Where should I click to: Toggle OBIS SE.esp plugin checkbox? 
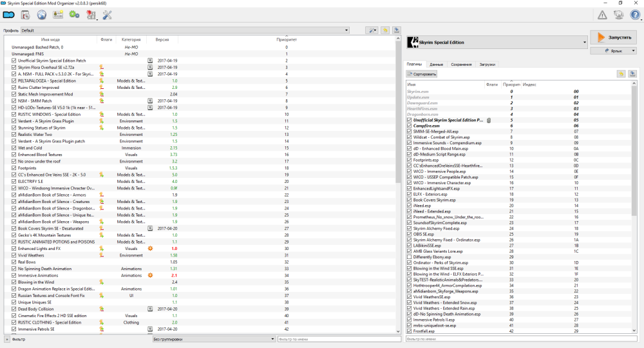409,234
